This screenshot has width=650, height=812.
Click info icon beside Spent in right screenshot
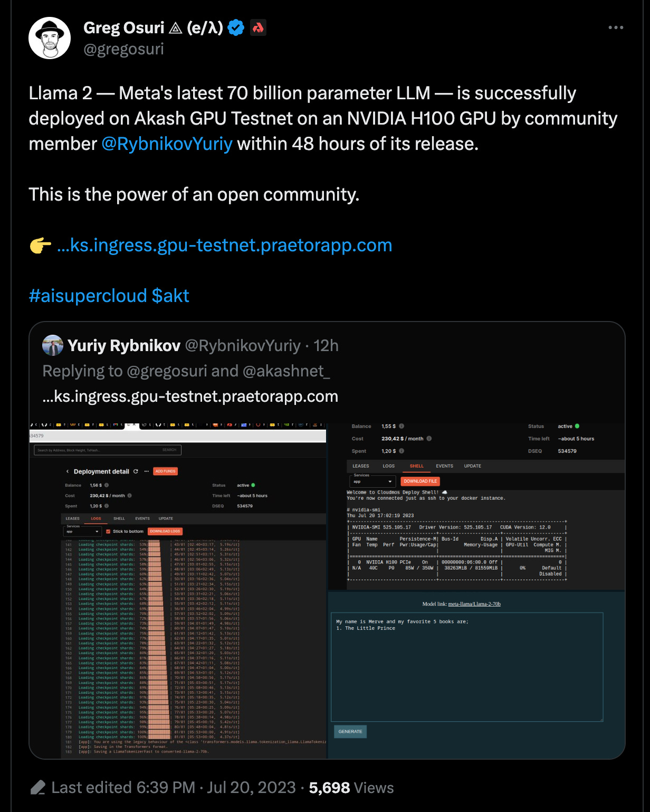pos(402,451)
